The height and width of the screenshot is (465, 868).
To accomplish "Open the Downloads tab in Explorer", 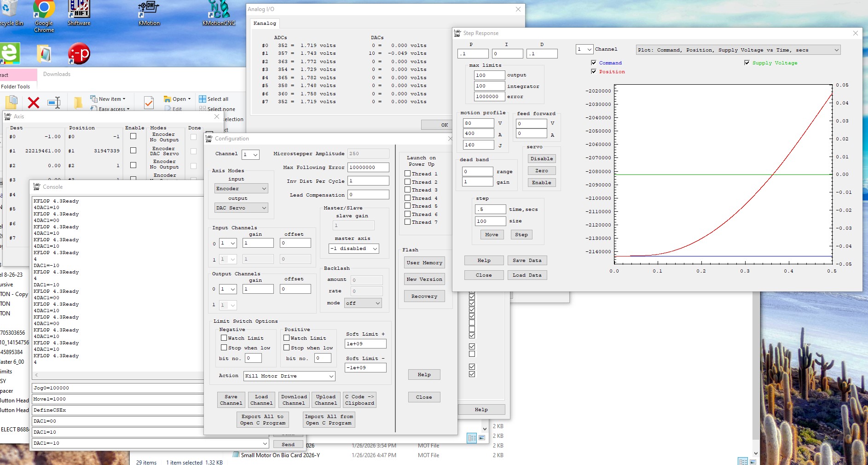I will point(57,74).
